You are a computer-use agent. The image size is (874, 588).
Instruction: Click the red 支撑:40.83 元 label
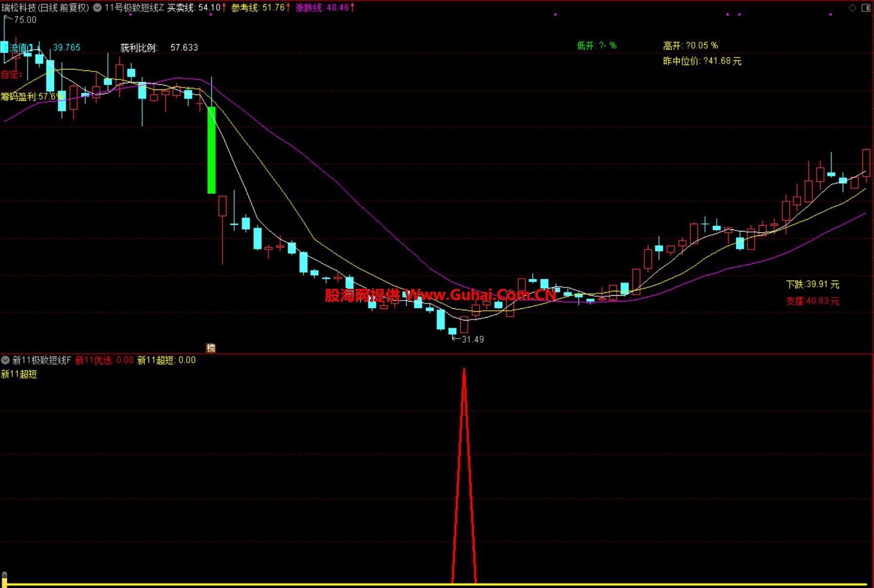[x=813, y=301]
